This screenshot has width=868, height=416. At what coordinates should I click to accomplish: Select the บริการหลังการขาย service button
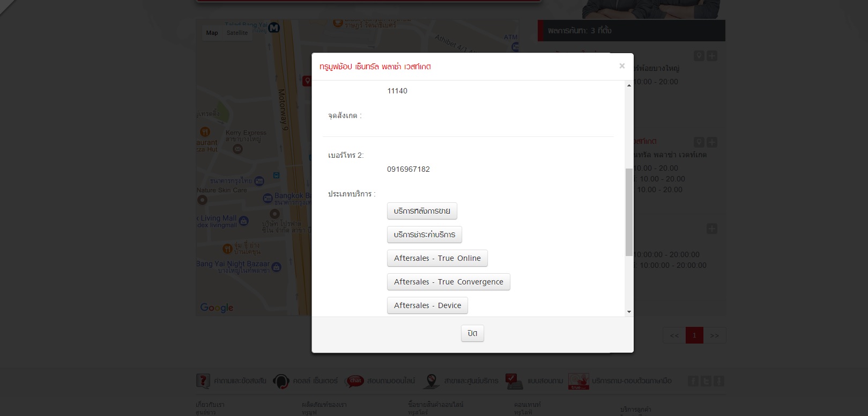point(422,211)
